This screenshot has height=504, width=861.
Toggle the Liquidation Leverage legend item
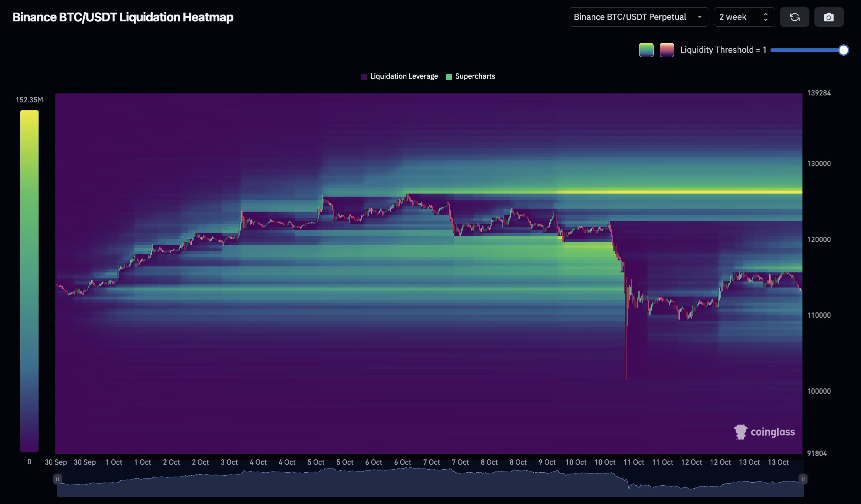pos(404,76)
